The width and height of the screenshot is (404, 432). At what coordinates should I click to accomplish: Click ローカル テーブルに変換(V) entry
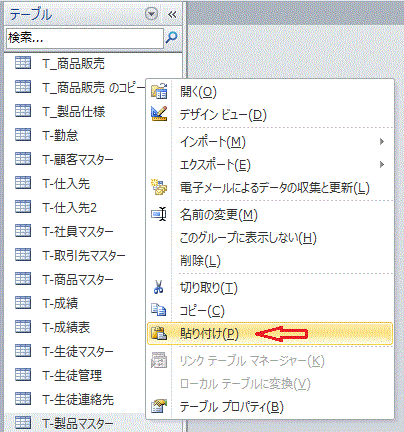pos(270,384)
